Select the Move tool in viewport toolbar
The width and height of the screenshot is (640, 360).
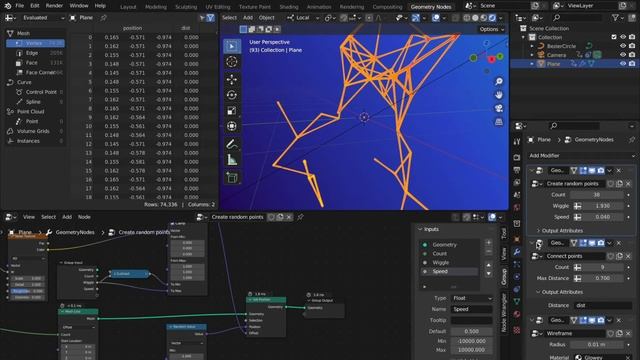coord(232,80)
